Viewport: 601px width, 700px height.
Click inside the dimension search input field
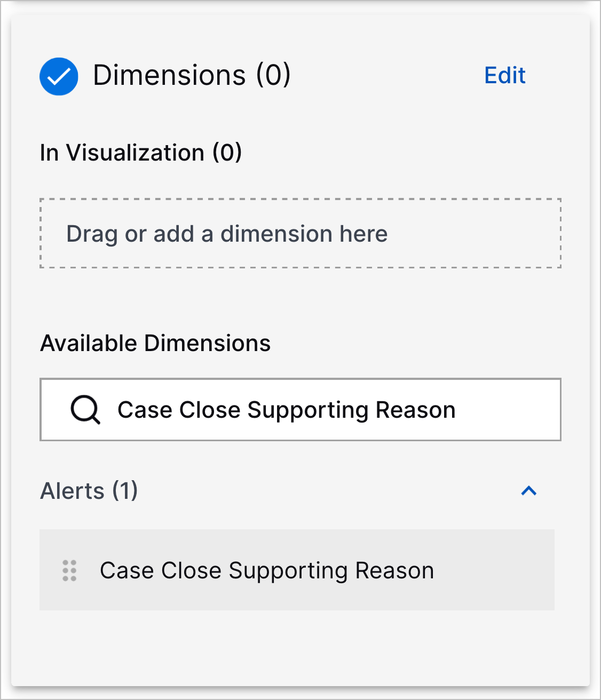point(299,410)
